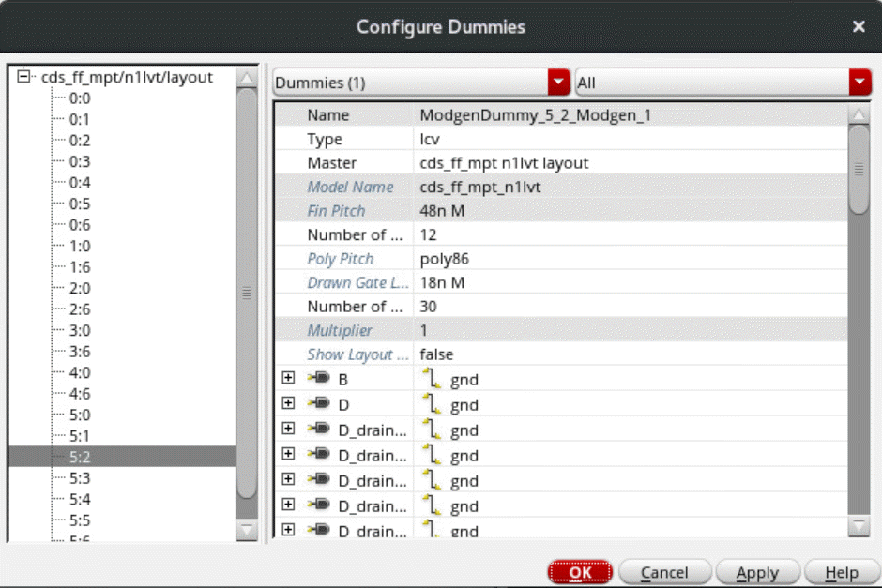Open Help for Configure Dummies
The height and width of the screenshot is (588, 882).
point(842,572)
